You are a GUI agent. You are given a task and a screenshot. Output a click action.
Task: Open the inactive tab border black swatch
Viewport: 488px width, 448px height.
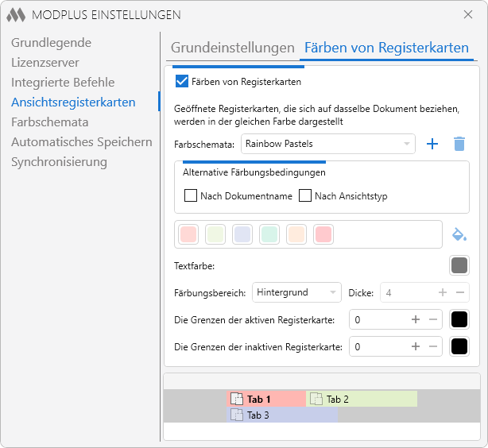(x=459, y=346)
